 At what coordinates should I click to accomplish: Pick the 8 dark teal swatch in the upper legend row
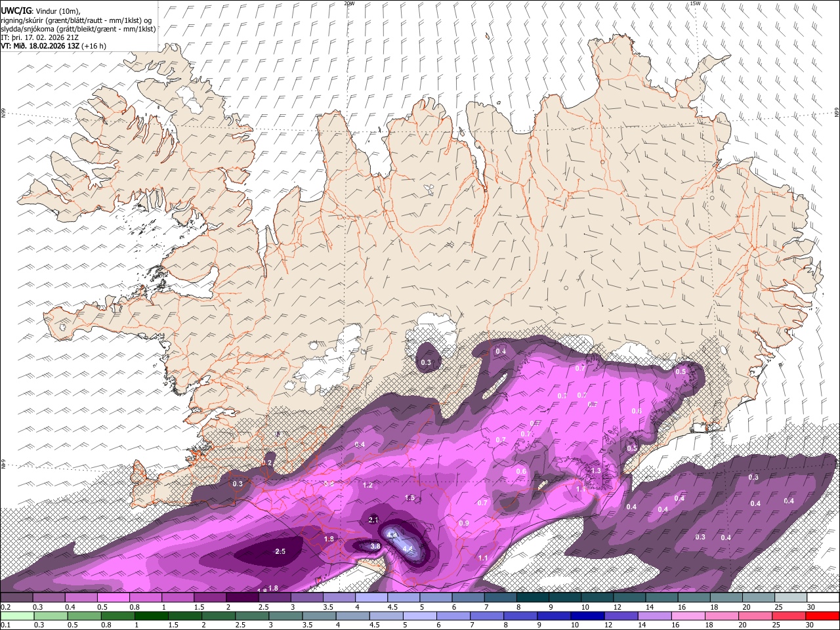(533, 598)
